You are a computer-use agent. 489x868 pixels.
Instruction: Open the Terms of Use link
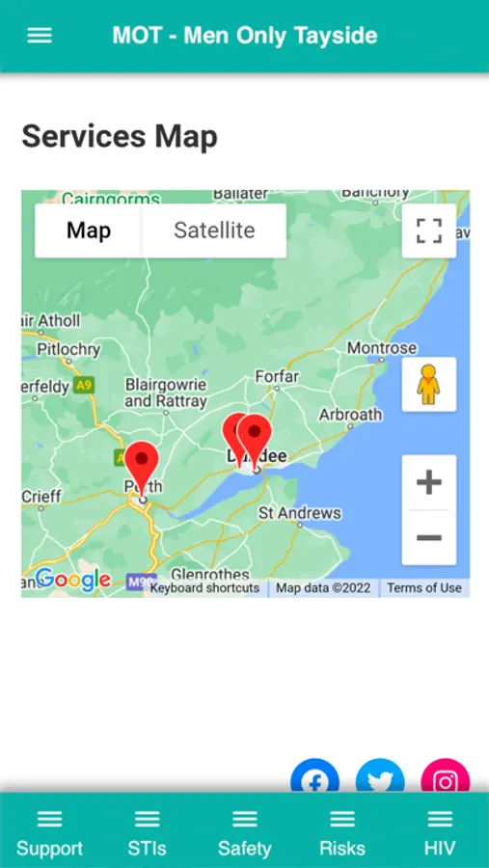coord(424,588)
